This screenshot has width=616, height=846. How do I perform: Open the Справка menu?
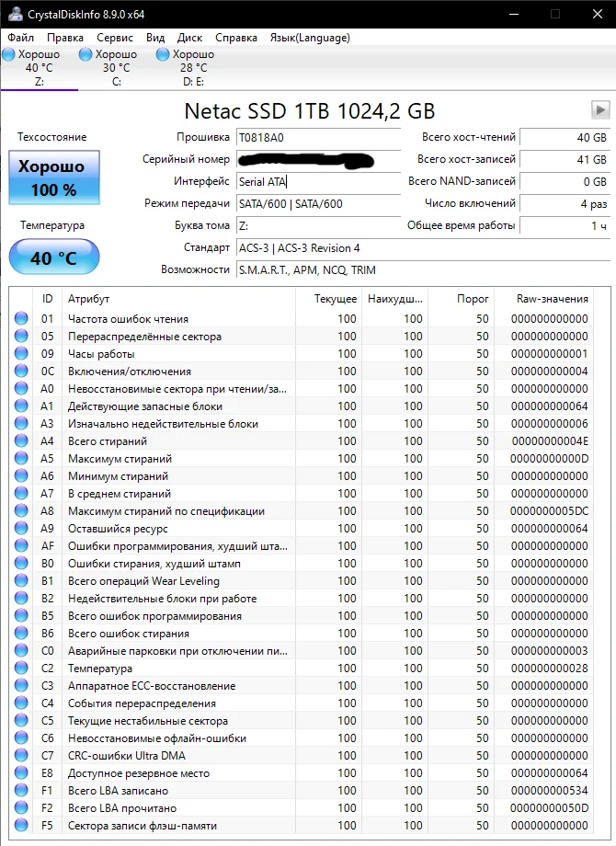pyautogui.click(x=236, y=38)
